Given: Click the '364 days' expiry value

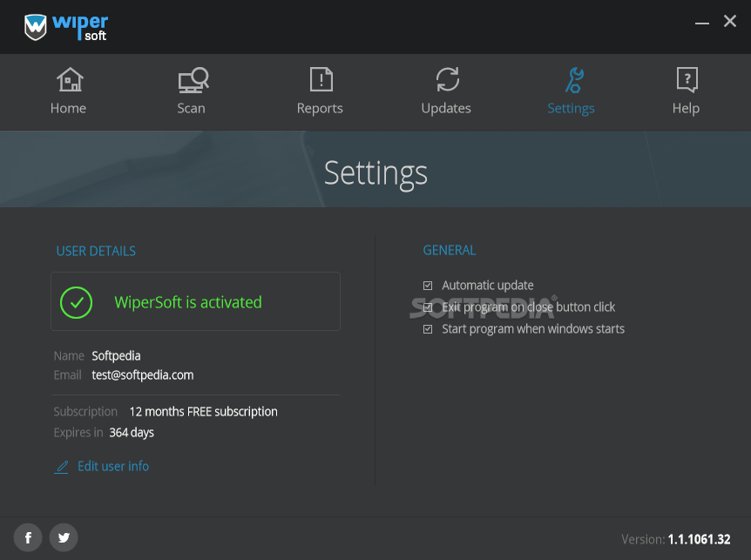Looking at the screenshot, I should point(132,433).
